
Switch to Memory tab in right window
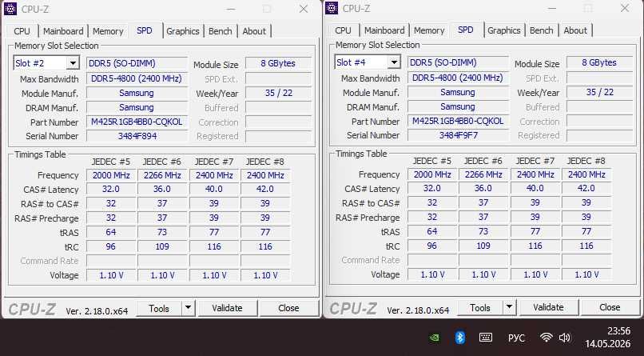tap(429, 30)
